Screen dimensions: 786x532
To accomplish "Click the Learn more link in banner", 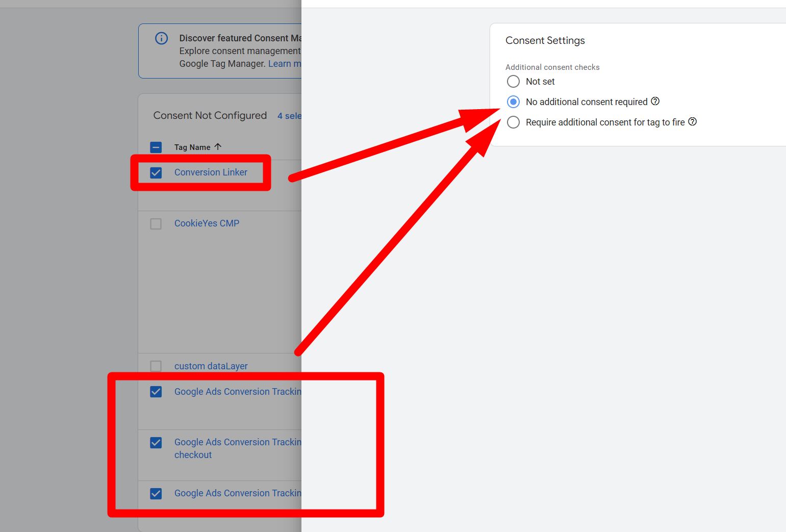I will [284, 64].
